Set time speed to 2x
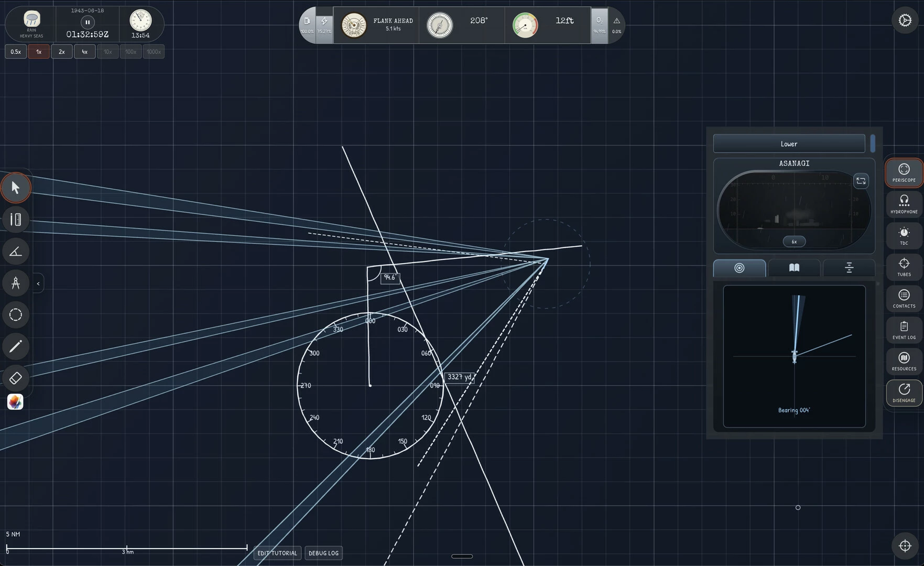The width and height of the screenshot is (924, 566). pyautogui.click(x=62, y=52)
